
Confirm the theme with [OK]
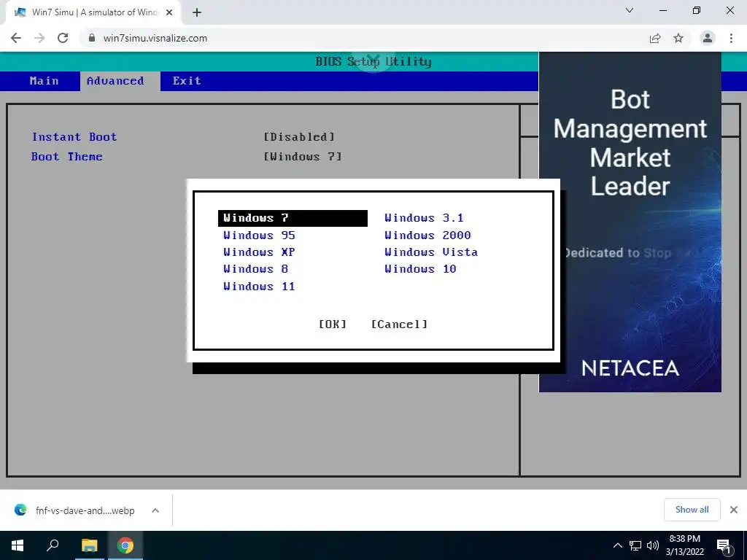click(333, 324)
